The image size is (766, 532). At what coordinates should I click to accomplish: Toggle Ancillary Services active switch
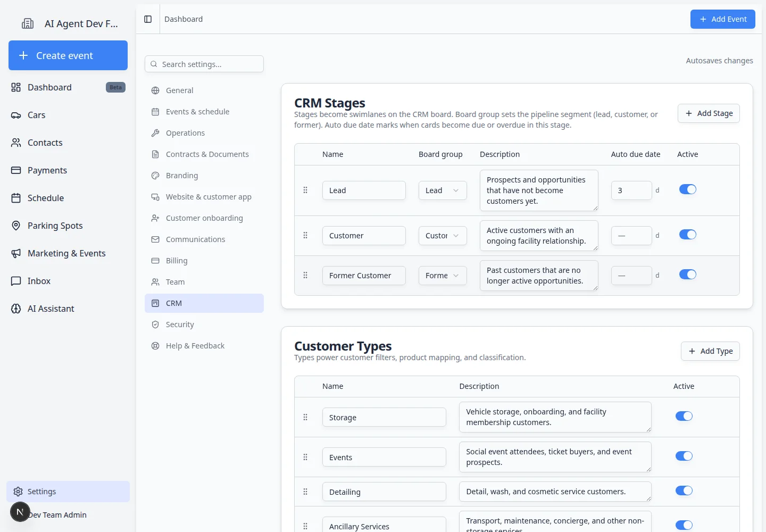click(684, 525)
